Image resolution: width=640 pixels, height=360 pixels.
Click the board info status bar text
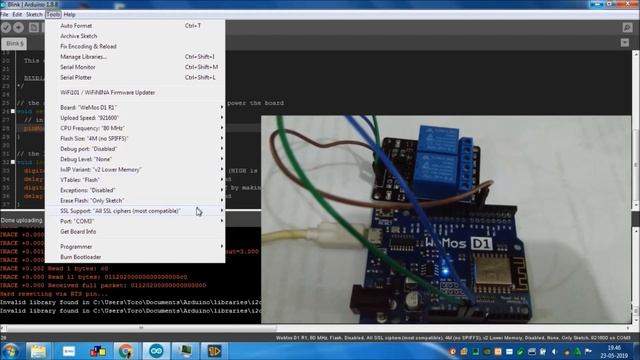coord(453,338)
